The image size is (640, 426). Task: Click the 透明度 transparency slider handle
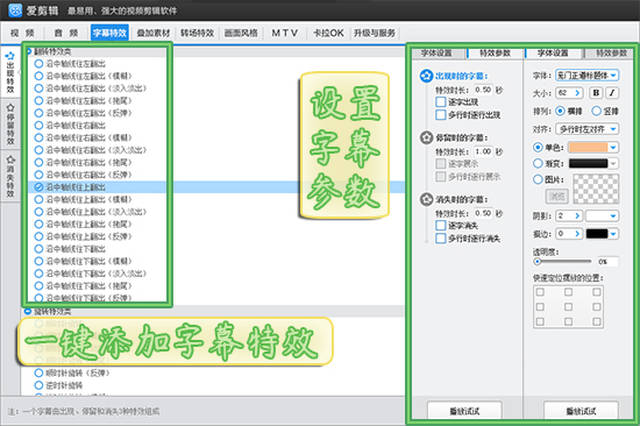[538, 261]
